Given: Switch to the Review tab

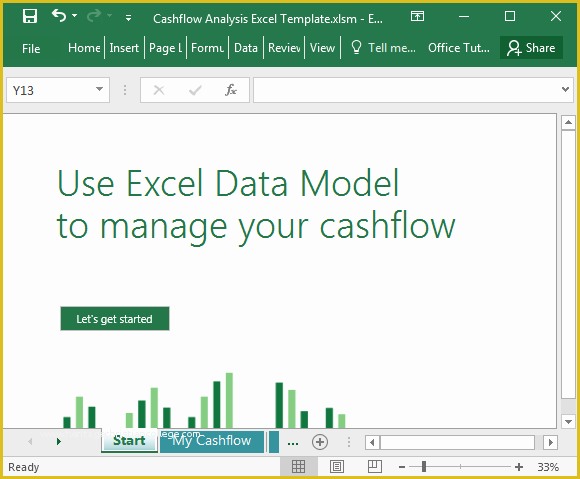Looking at the screenshot, I should click(x=284, y=48).
